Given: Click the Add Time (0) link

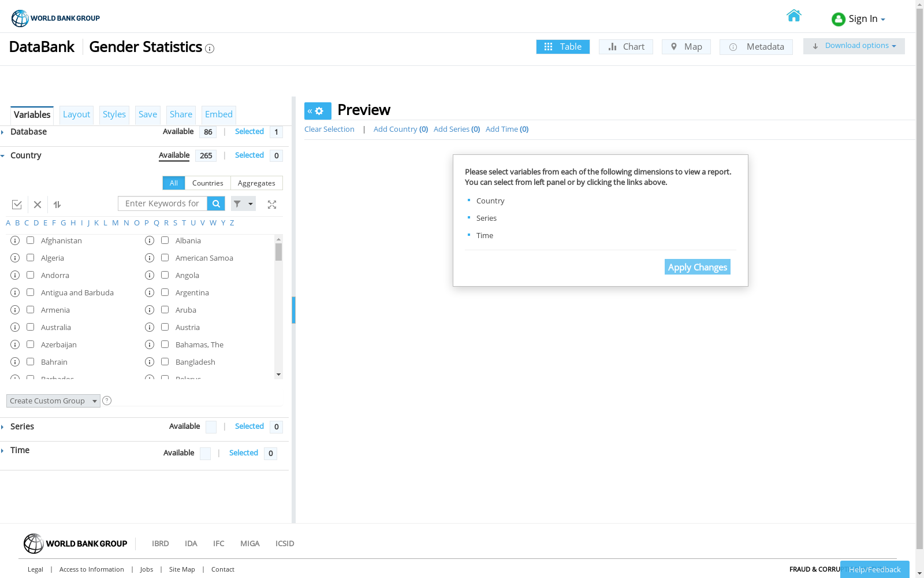Looking at the screenshot, I should (507, 129).
